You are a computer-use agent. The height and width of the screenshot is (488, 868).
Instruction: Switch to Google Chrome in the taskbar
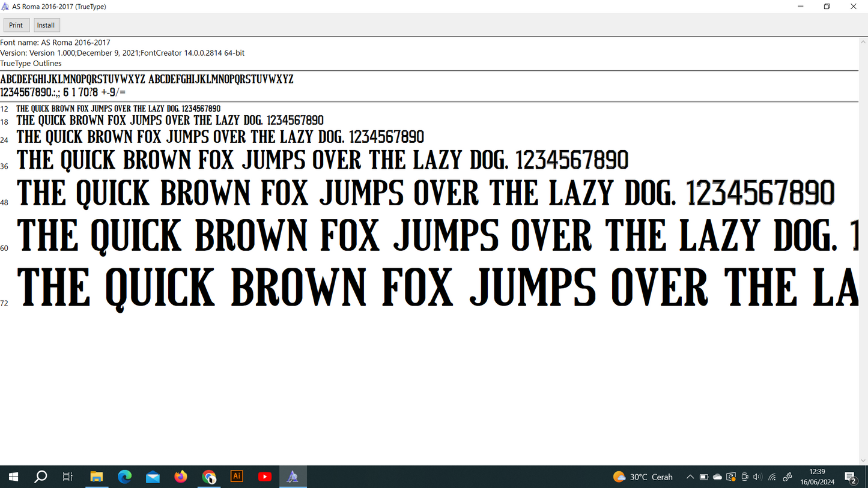pos(209,477)
